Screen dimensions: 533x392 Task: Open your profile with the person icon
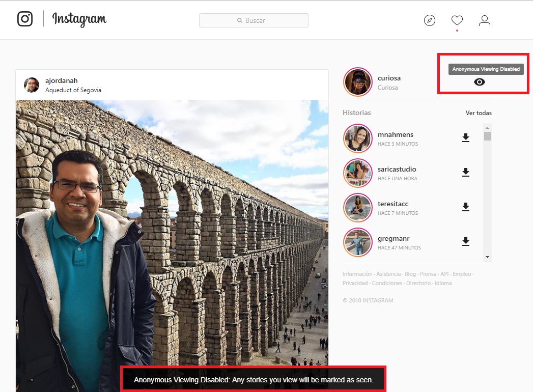point(484,20)
